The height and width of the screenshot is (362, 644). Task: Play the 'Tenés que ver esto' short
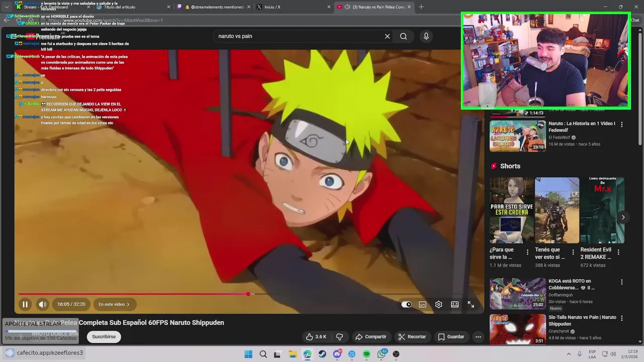pos(557,210)
